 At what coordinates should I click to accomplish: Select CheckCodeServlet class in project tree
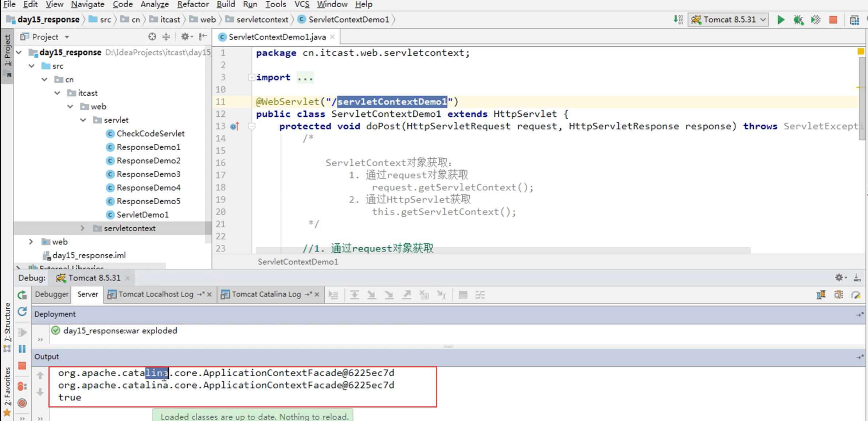click(x=150, y=134)
